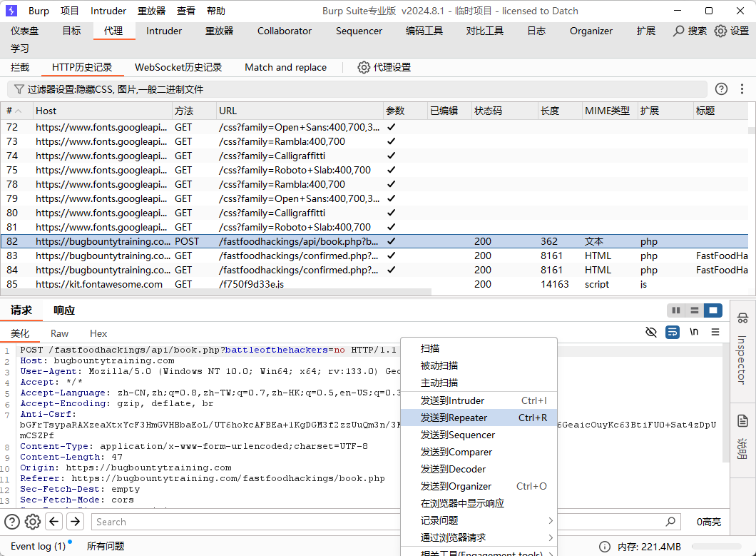756x556 pixels.
Task: Choose 在浏览器中显示响应 menu entry
Action: tap(479, 503)
